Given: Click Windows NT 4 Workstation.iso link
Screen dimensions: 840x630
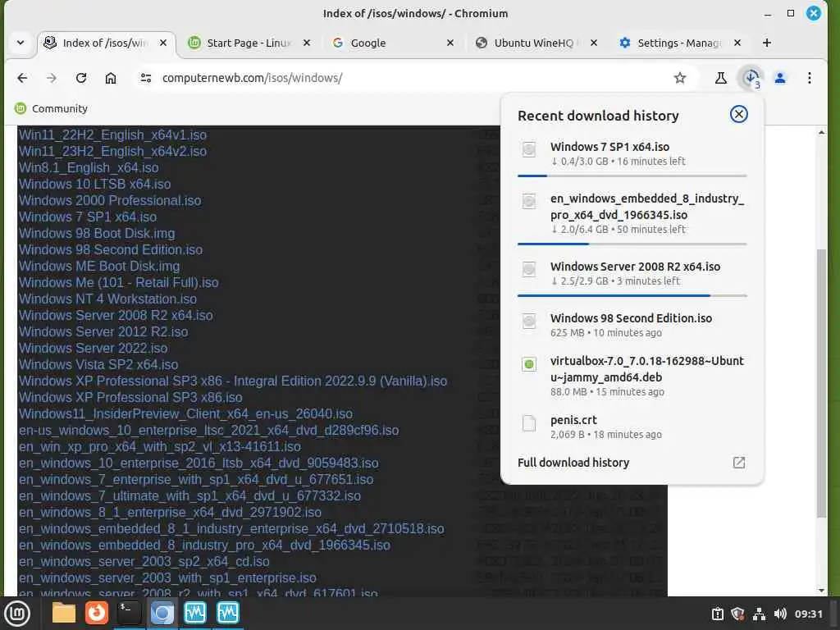Looking at the screenshot, I should (107, 299).
